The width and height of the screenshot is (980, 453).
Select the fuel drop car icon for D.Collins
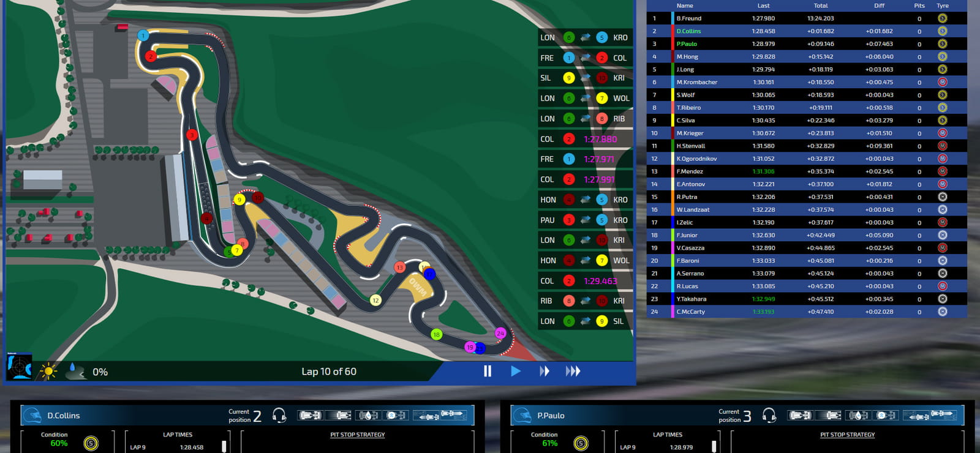(x=367, y=416)
